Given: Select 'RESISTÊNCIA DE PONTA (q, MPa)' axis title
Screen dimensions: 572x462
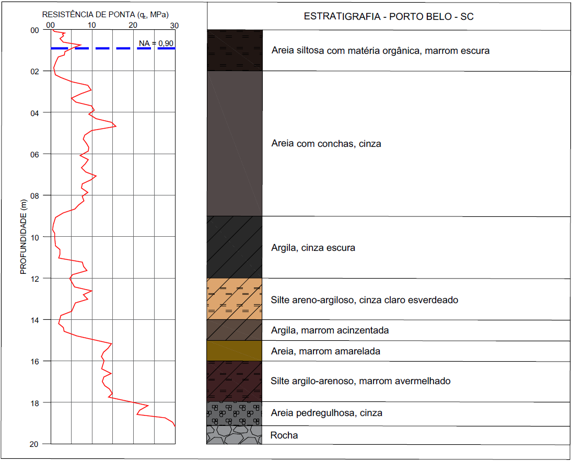Looking at the screenshot, I should click(105, 15).
